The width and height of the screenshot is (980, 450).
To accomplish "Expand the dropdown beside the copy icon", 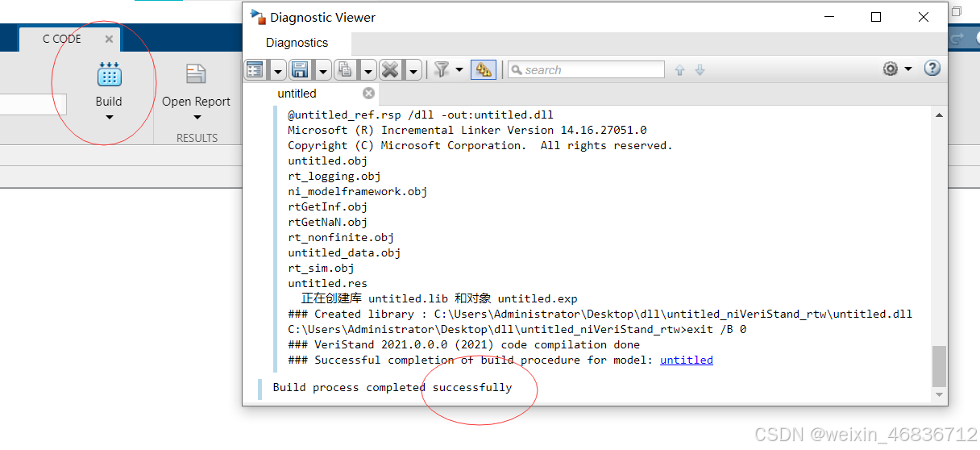I will pyautogui.click(x=367, y=70).
